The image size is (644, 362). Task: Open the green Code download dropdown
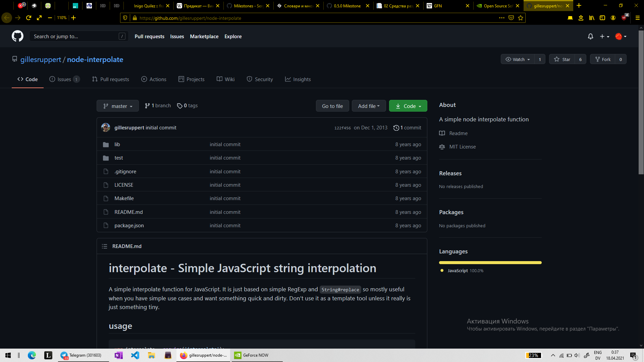click(x=408, y=106)
